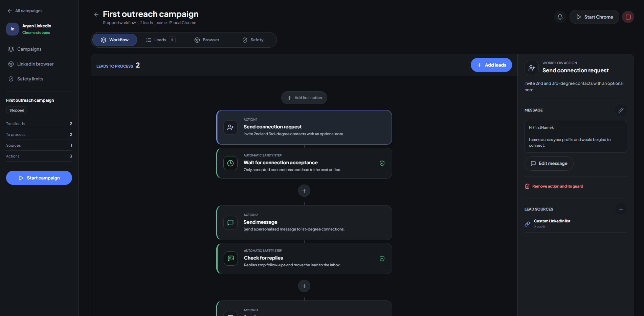Click the workflow action person icon in the right panel

(x=532, y=68)
